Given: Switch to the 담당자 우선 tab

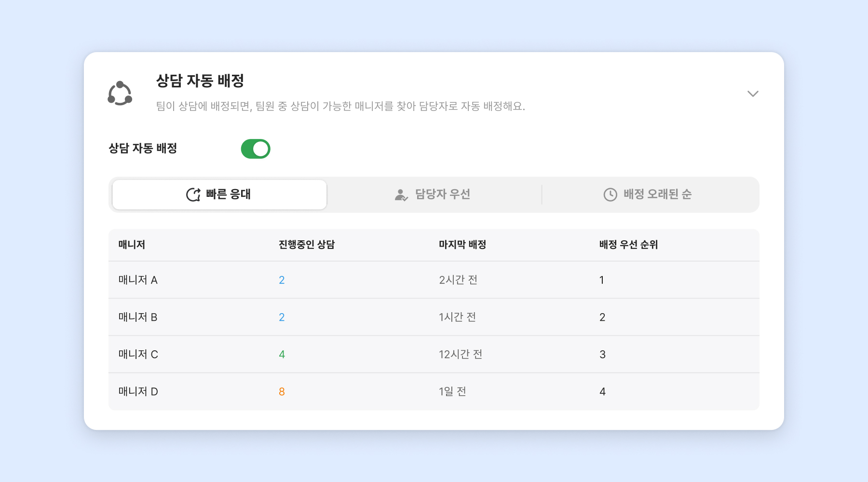Looking at the screenshot, I should pyautogui.click(x=434, y=194).
